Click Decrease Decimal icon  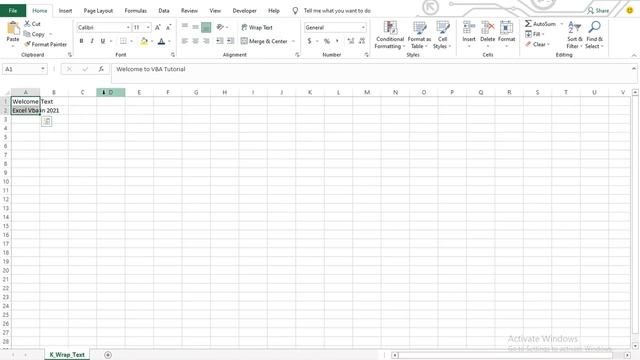[x=362, y=41]
